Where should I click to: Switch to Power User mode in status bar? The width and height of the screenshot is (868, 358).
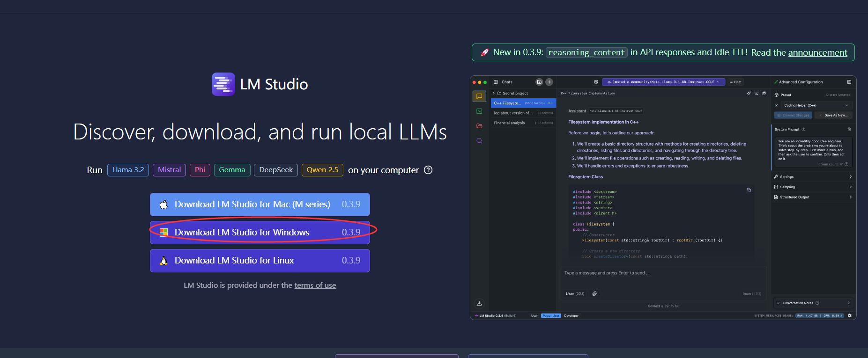[x=551, y=316]
